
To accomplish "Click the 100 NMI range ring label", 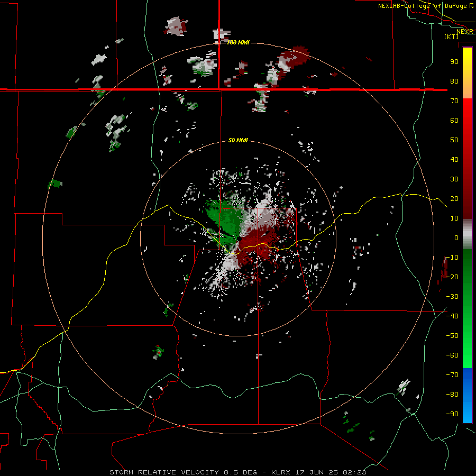I will pos(239,42).
